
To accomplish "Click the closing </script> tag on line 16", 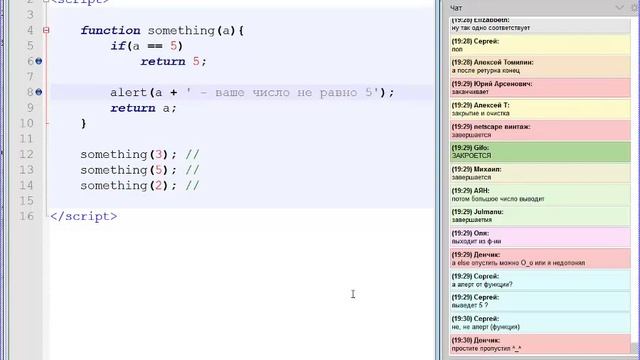I will [84, 216].
